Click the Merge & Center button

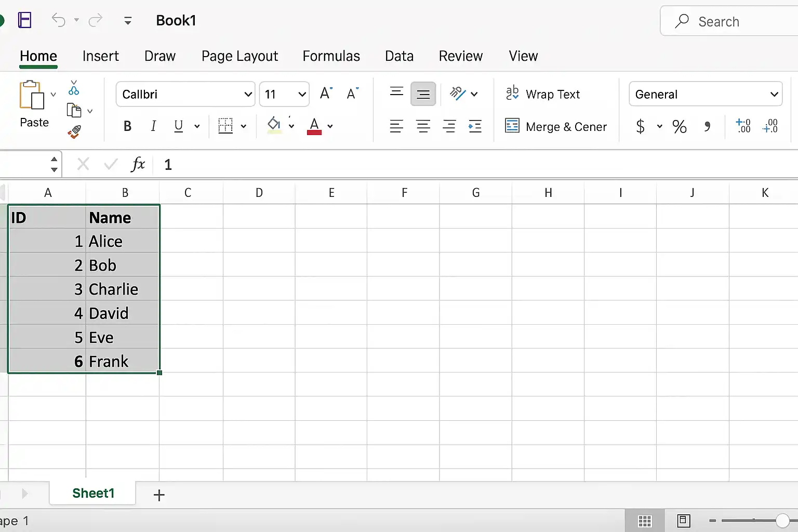click(x=556, y=127)
